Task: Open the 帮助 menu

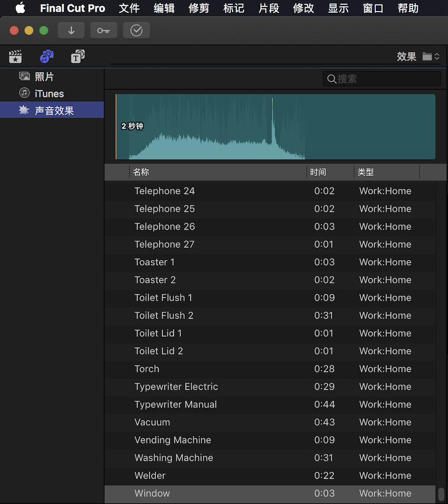Action: (408, 8)
